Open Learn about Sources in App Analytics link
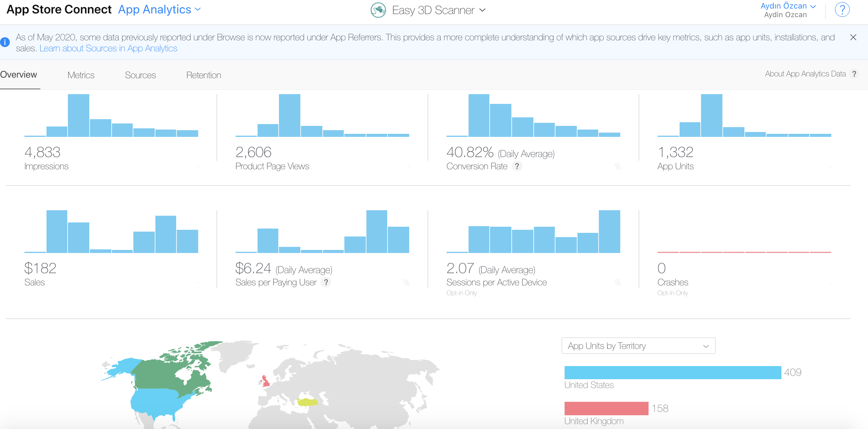The width and height of the screenshot is (868, 429). click(x=108, y=49)
